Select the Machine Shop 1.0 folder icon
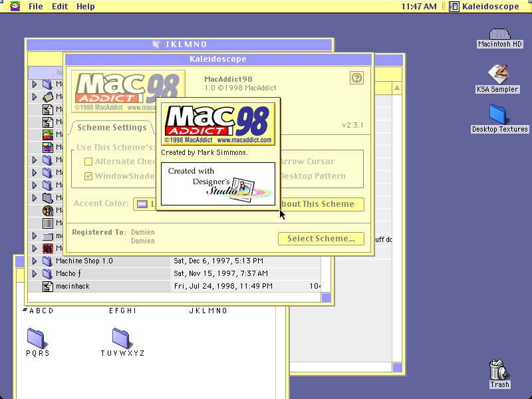Image resolution: width=532 pixels, height=399 pixels. [47, 261]
